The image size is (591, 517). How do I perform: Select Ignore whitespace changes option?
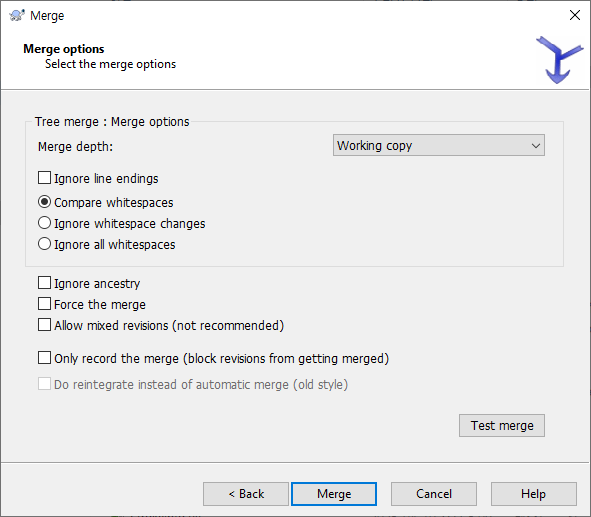click(x=44, y=223)
